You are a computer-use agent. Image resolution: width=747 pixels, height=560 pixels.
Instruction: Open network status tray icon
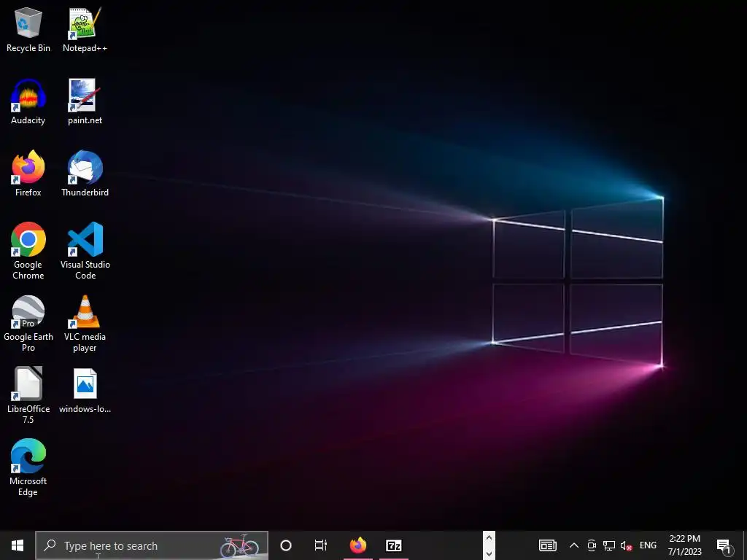(x=609, y=545)
